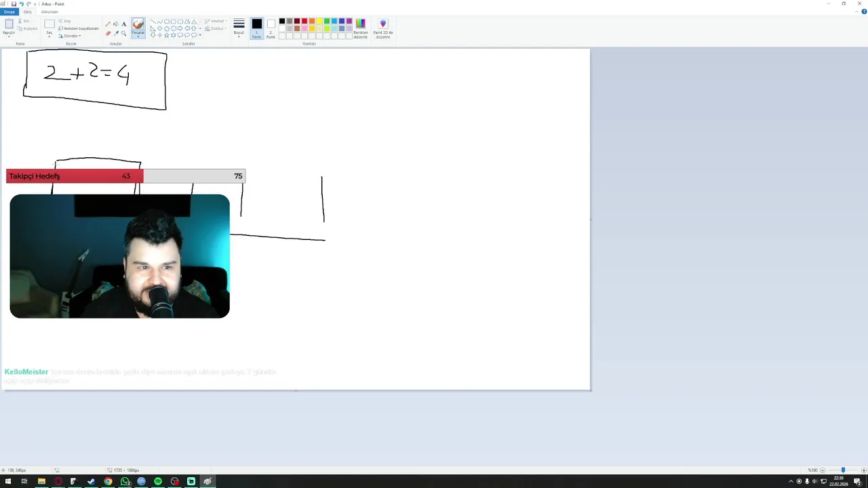The height and width of the screenshot is (488, 868).
Task: Open Spotify from taskbar
Action: point(158,481)
